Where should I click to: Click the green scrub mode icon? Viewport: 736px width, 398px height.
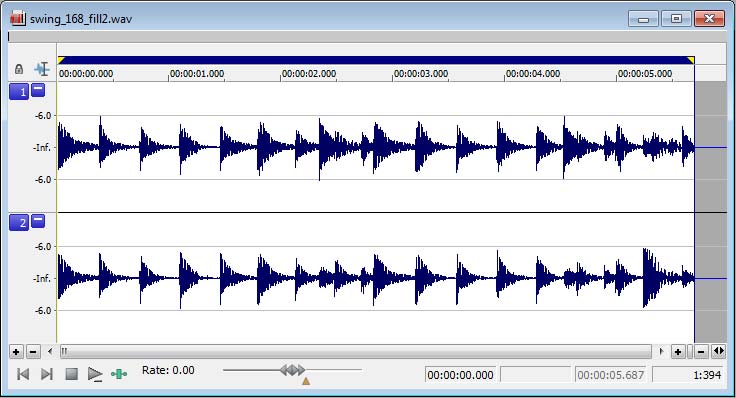[119, 374]
